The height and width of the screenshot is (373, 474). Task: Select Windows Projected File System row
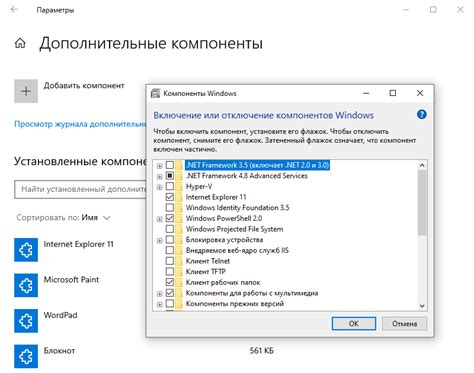pyautogui.click(x=234, y=229)
